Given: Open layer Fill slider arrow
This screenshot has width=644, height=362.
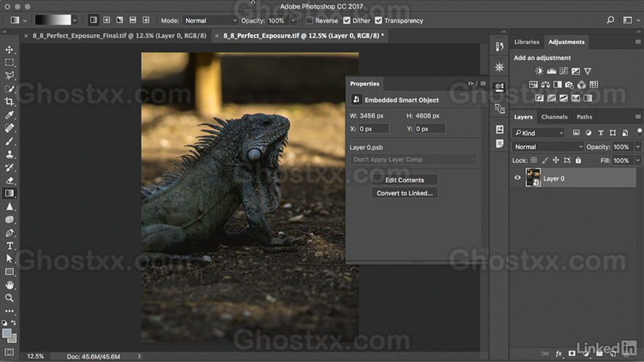Looking at the screenshot, I should (x=638, y=160).
